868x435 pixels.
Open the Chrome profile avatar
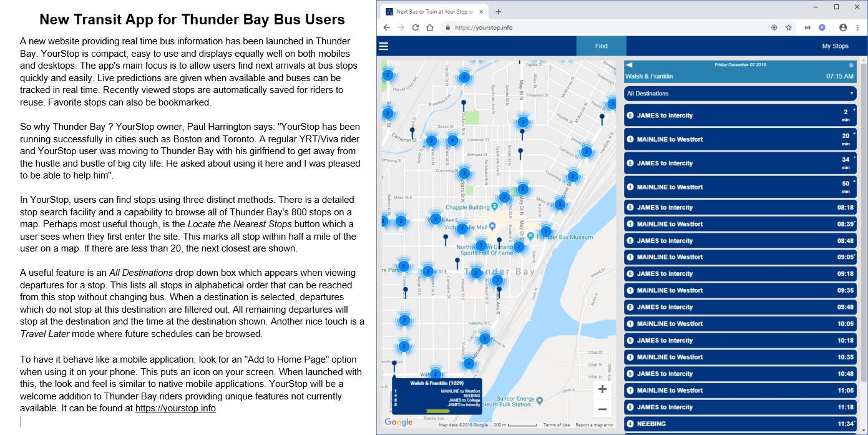tap(842, 27)
